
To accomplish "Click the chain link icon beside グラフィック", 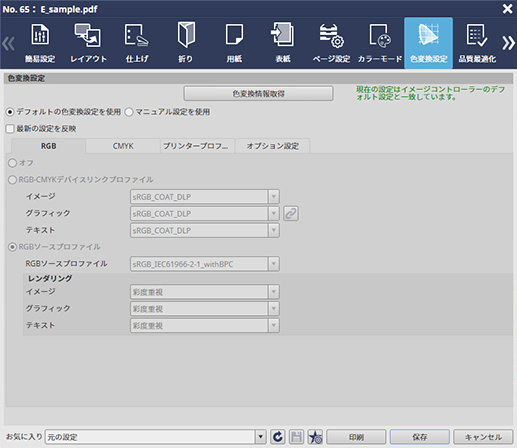I will (291, 213).
